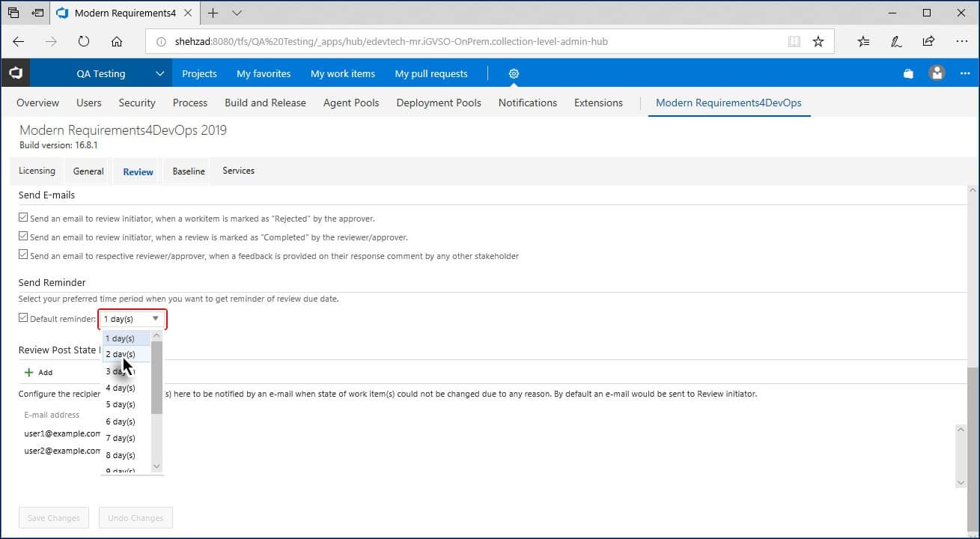The width and height of the screenshot is (980, 539).
Task: Click Add to add an e-mail recipient
Action: 38,372
